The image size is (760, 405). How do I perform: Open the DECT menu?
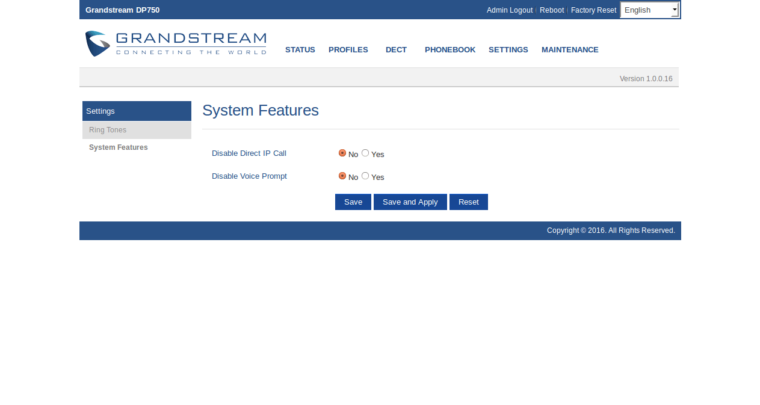pos(396,50)
